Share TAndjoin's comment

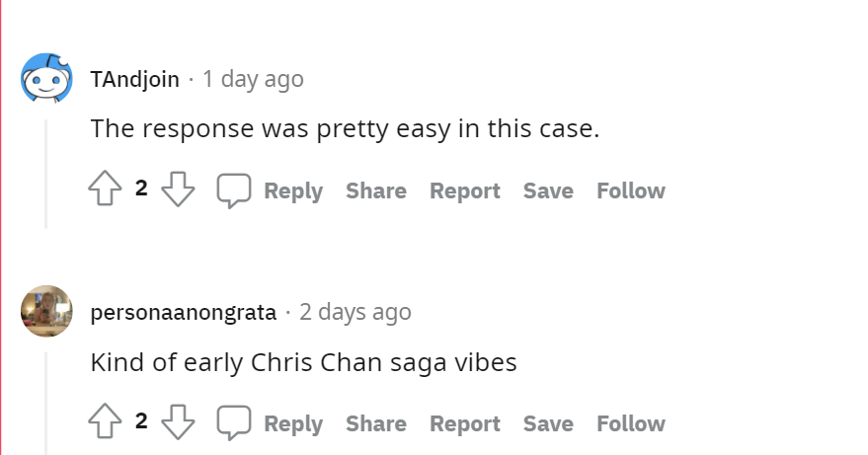(x=376, y=190)
